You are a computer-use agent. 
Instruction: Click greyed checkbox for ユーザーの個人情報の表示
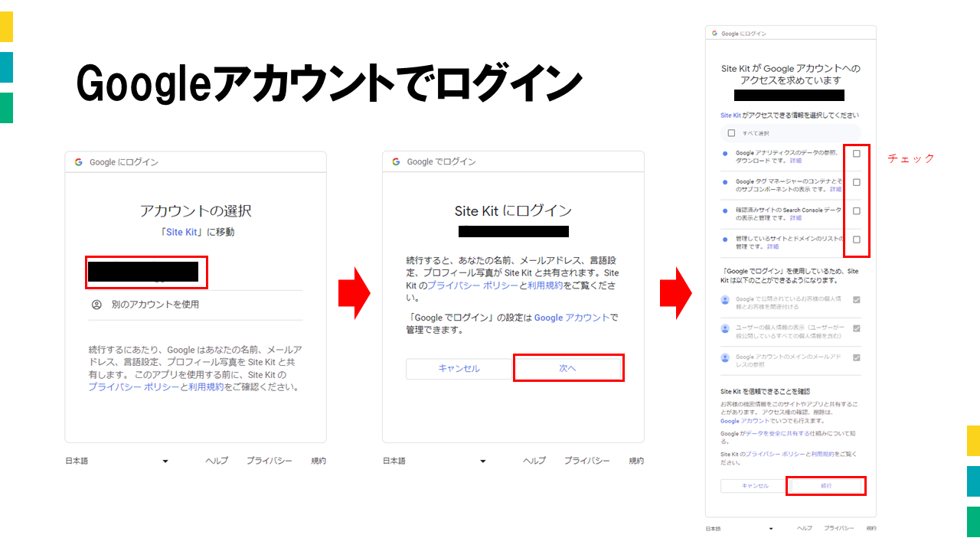[x=857, y=328]
